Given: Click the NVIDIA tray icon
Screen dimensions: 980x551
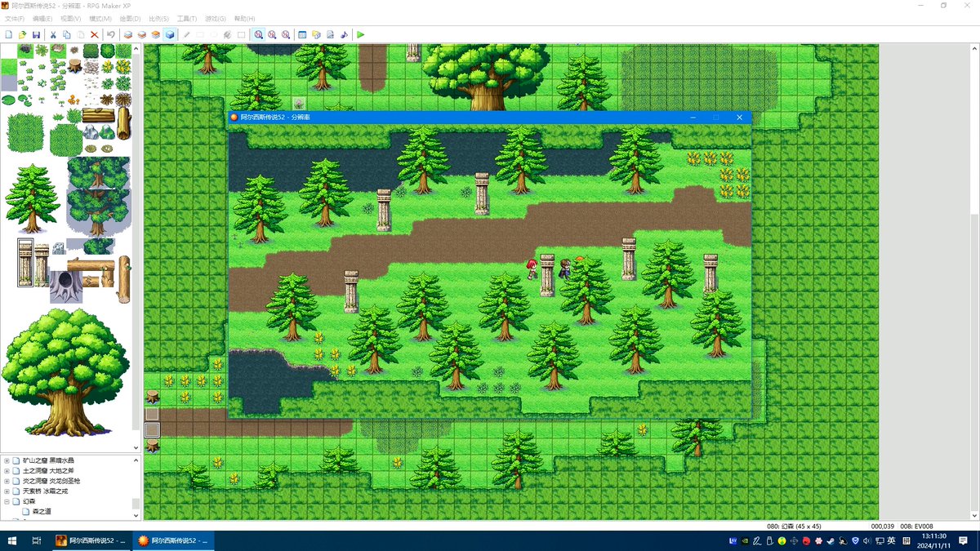Looking at the screenshot, I should (x=744, y=540).
